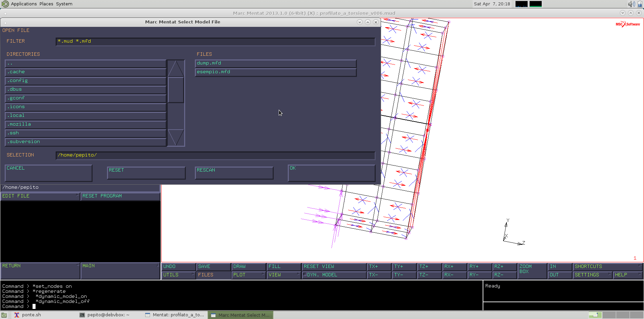Viewport: 644px width, 319px height.
Task: Click the scroll-up arrow in the directories list
Action: [x=176, y=69]
